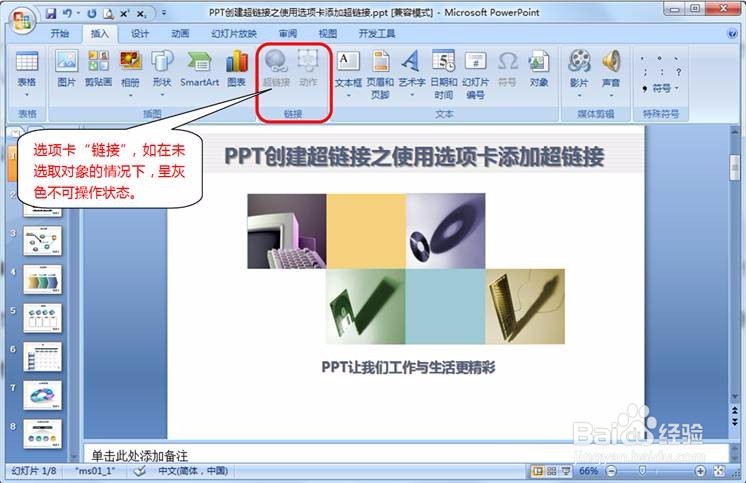Open the 设计 ribbon tab
Image resolution: width=746 pixels, height=483 pixels.
[x=140, y=33]
